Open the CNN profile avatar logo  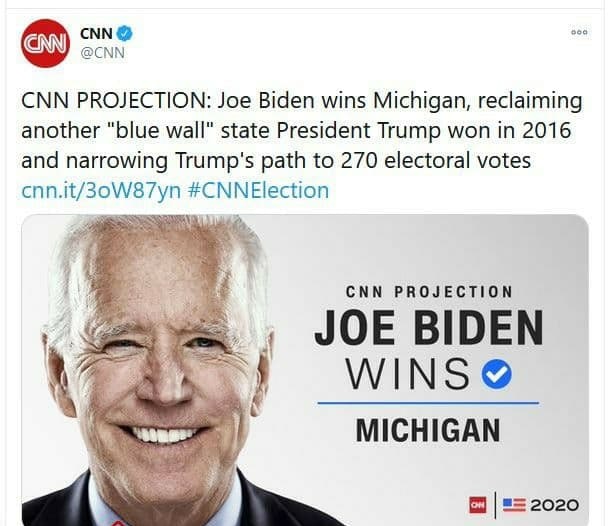[45, 43]
